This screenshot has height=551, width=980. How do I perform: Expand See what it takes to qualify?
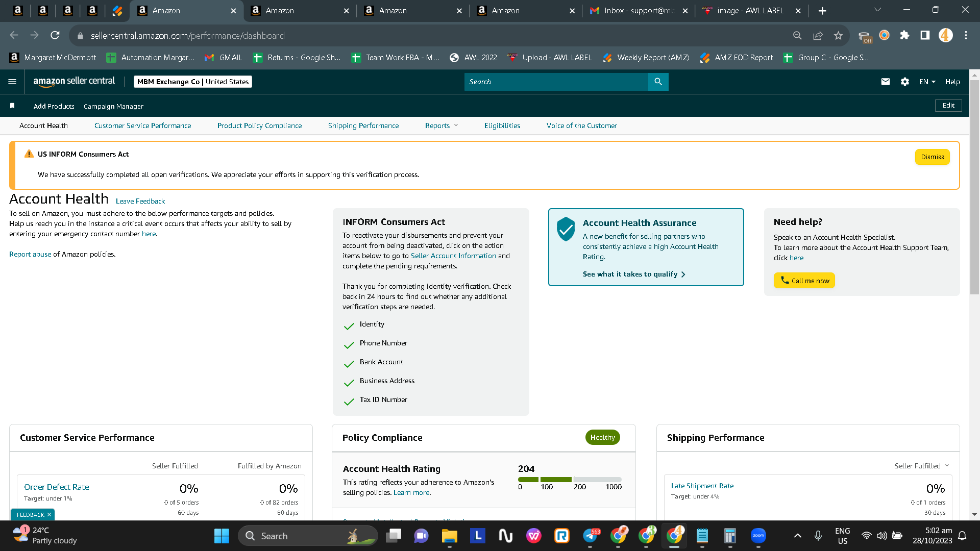pos(634,274)
